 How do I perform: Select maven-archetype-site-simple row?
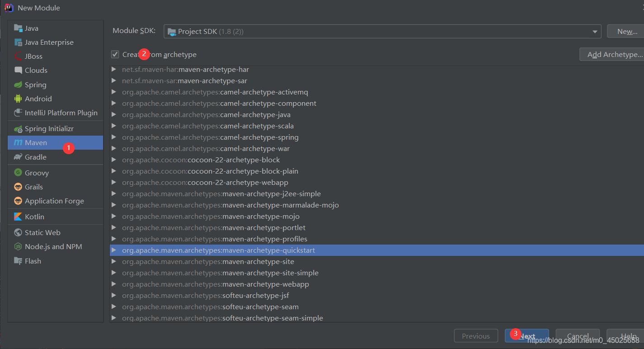coord(377,273)
